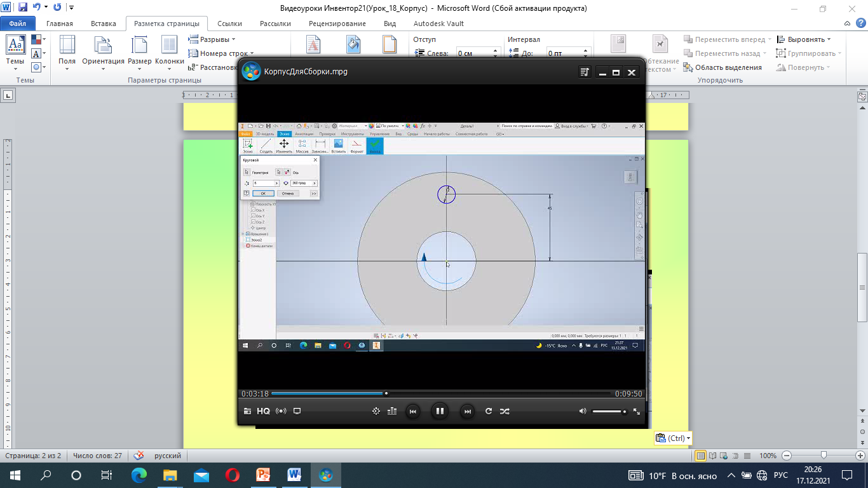Click the РУС input language indicator
This screenshot has width=868, height=488.
click(x=781, y=475)
